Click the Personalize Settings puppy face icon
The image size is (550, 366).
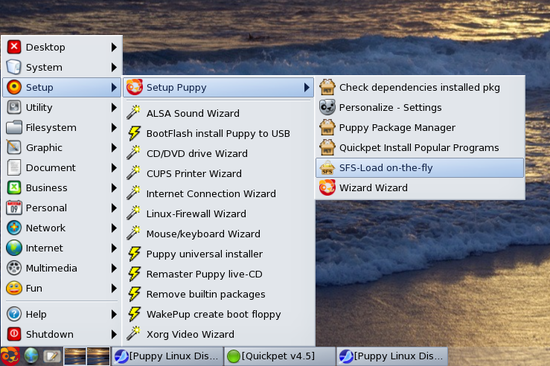327,107
